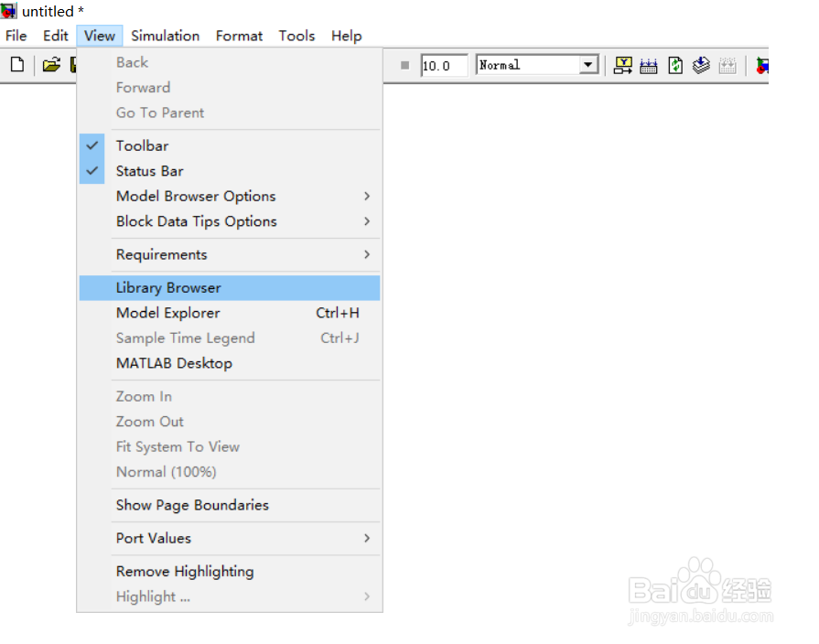819x644 pixels.
Task: Click the untitled * window title
Action: click(53, 11)
